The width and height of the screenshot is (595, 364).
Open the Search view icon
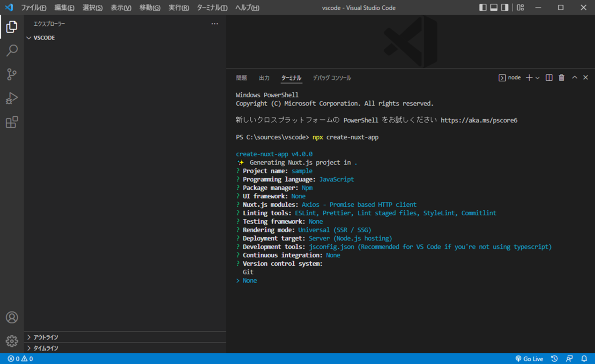click(12, 51)
